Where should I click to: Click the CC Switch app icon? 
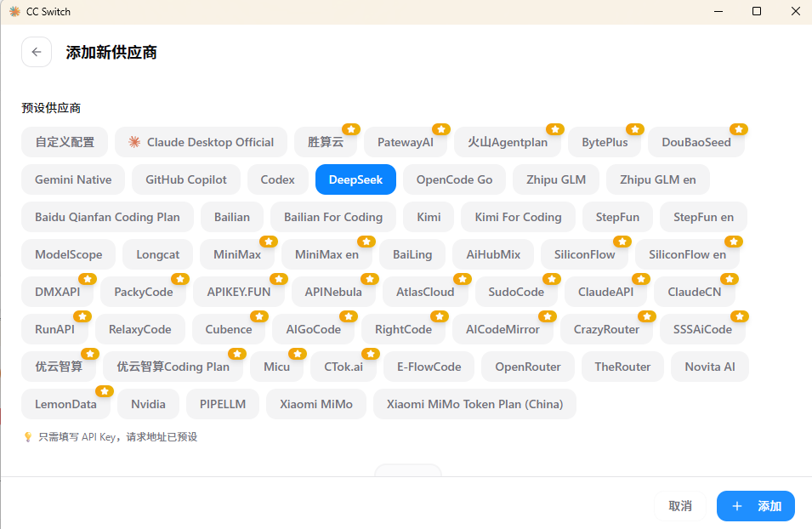point(14,11)
